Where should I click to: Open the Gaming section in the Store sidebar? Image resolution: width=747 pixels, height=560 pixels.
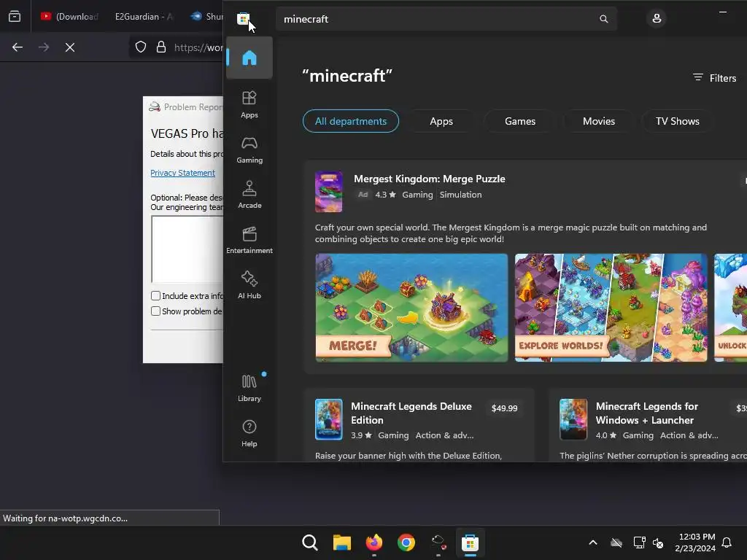pyautogui.click(x=249, y=150)
